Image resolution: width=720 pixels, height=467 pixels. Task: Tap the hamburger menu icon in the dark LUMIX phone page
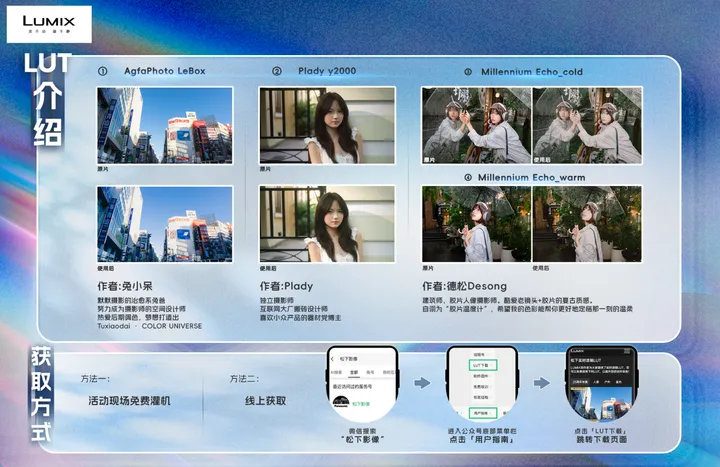[x=627, y=352]
